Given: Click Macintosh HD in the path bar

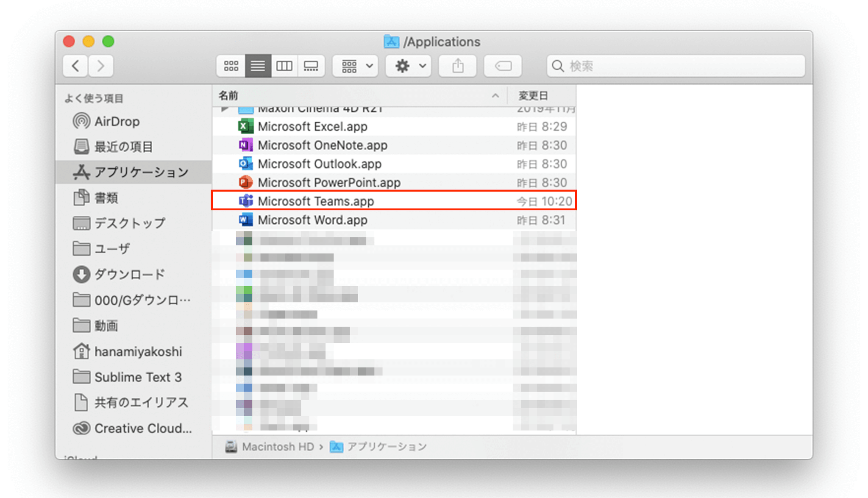Looking at the screenshot, I should [277, 447].
